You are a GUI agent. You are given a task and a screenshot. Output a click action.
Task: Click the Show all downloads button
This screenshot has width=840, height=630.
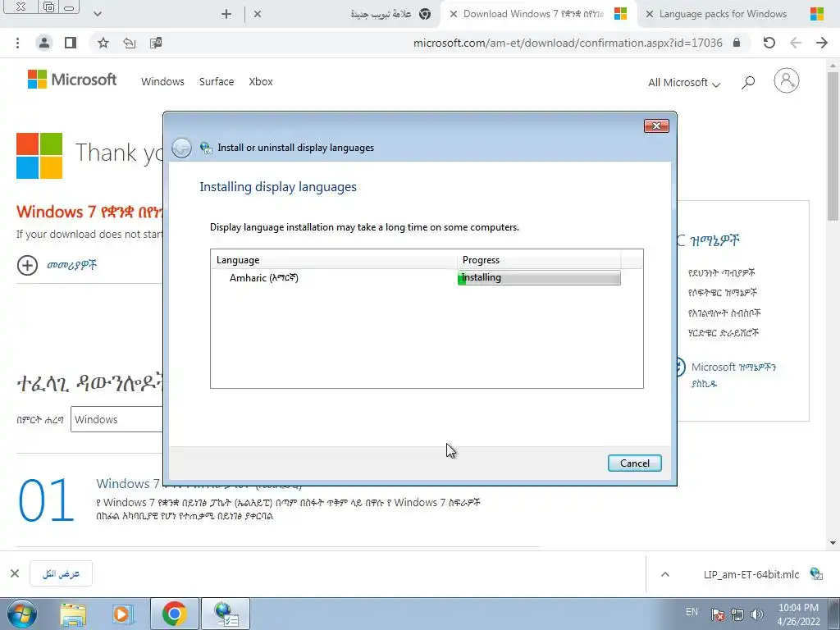click(61, 573)
